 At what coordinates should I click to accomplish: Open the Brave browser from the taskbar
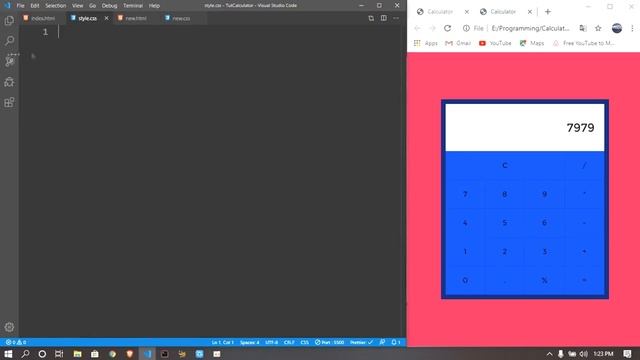(130, 354)
